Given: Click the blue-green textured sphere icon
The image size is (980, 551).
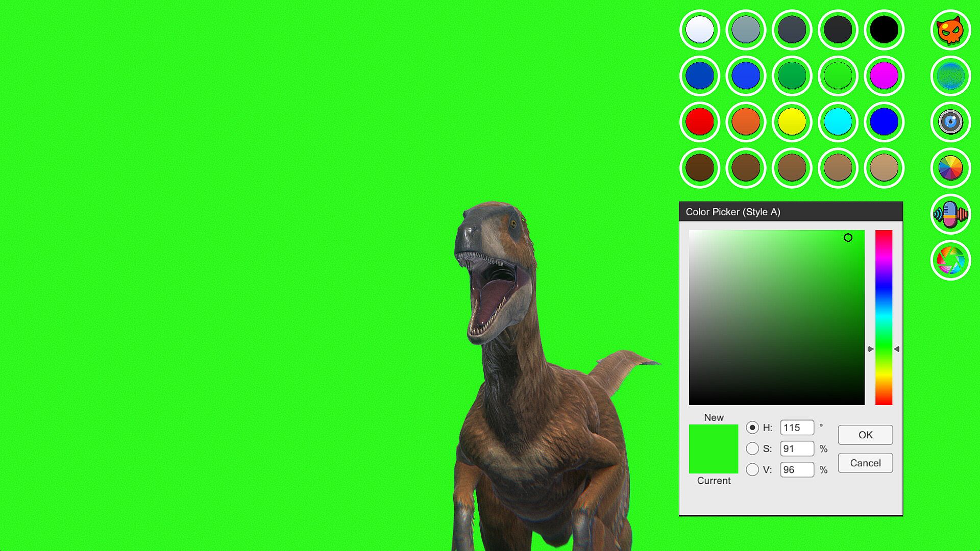Looking at the screenshot, I should pyautogui.click(x=950, y=76).
